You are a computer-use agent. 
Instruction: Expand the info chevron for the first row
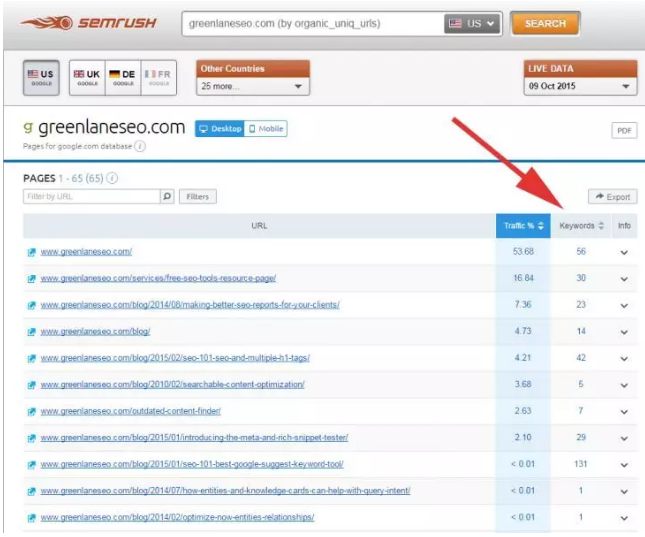tap(624, 252)
